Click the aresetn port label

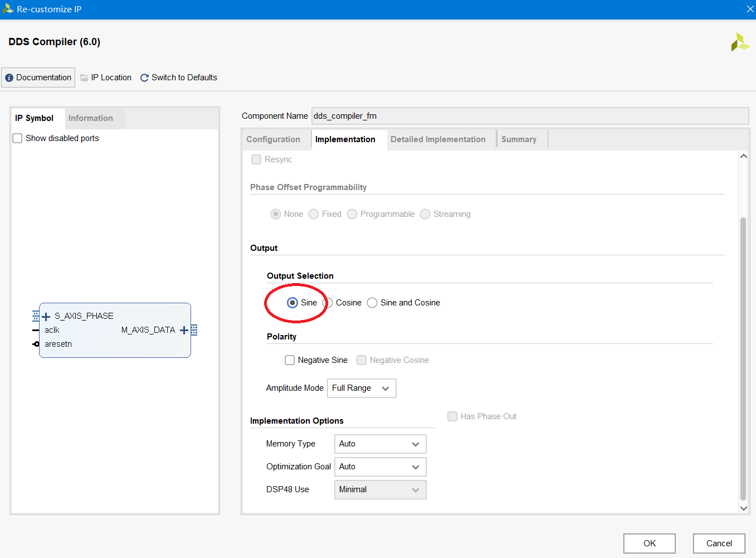(58, 344)
